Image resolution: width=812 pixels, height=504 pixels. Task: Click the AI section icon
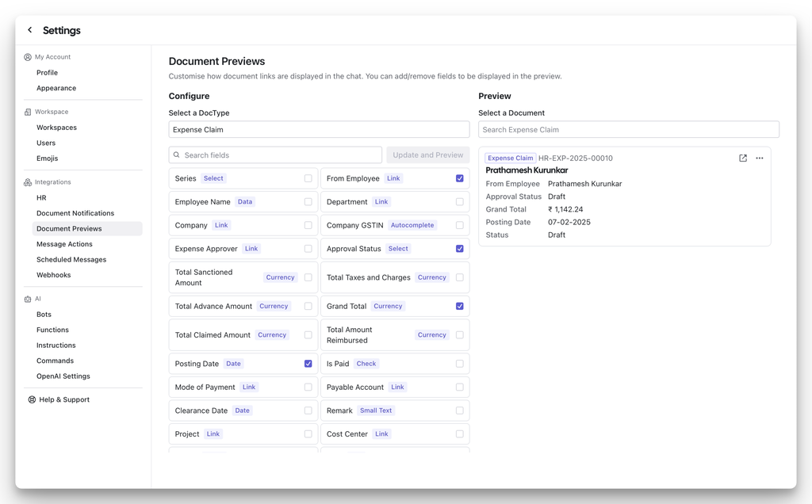tap(26, 298)
